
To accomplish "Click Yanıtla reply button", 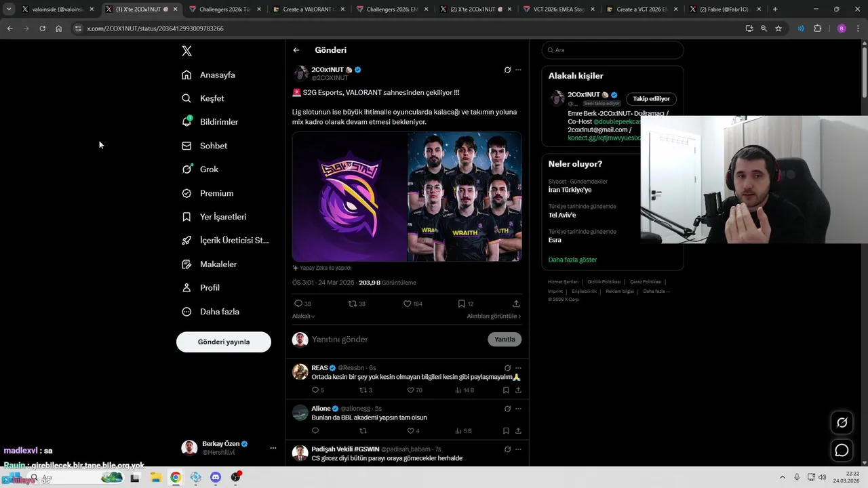I will 505,340.
